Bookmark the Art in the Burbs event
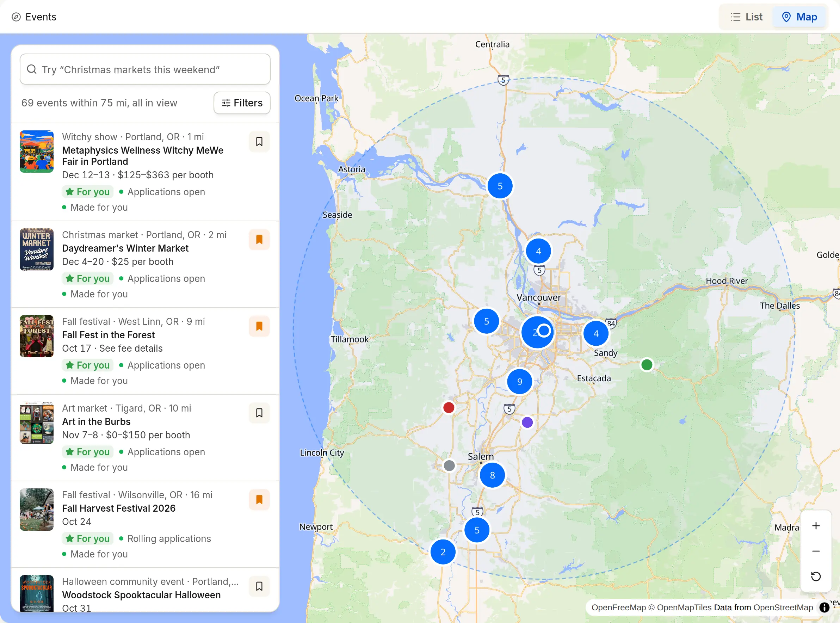The width and height of the screenshot is (840, 623). coord(259,413)
